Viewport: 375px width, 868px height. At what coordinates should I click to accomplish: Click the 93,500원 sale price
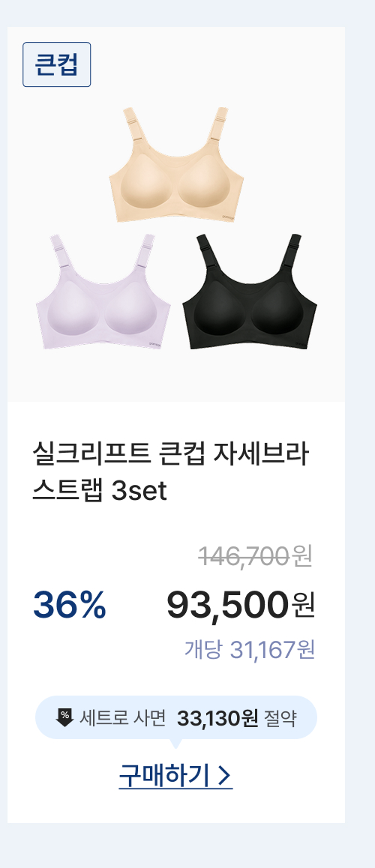[241, 605]
